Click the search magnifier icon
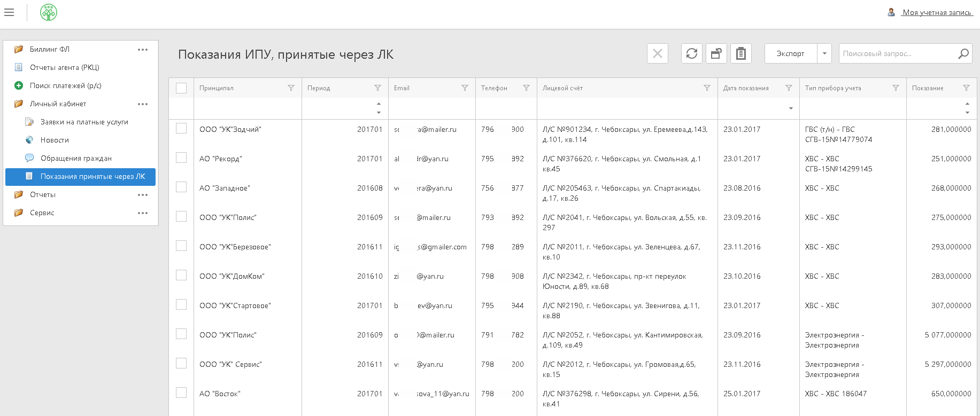This screenshot has height=416, width=980. (x=963, y=53)
